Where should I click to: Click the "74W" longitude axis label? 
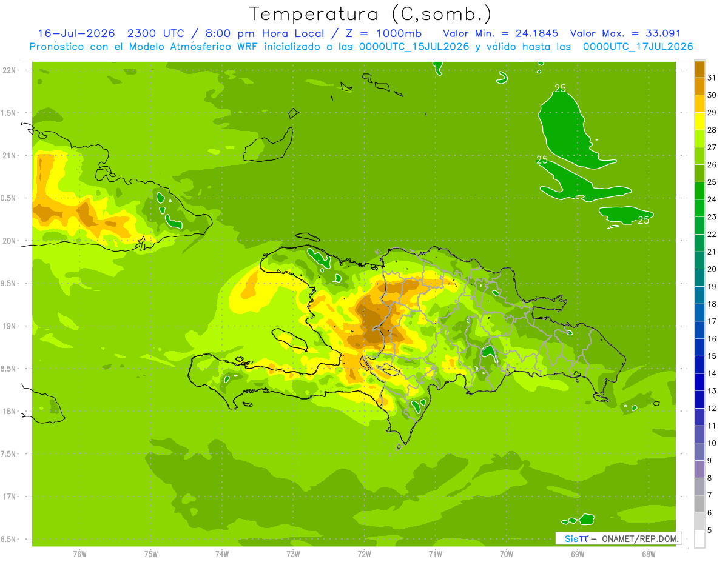(x=222, y=554)
